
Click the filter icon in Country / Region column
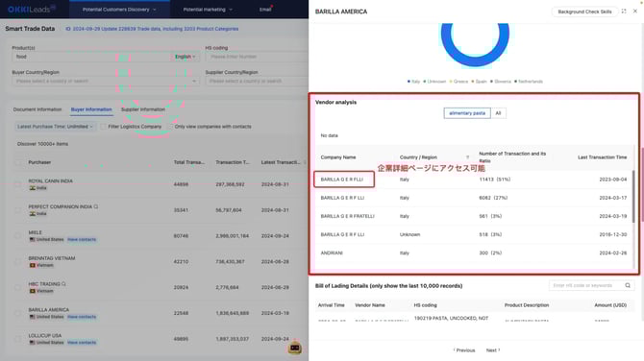(x=467, y=157)
